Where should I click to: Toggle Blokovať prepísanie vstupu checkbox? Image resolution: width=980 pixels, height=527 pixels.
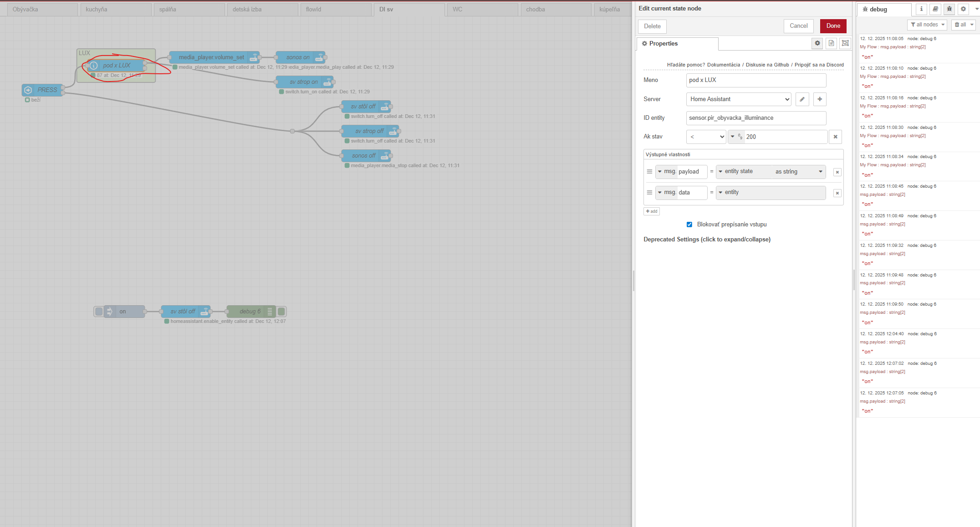[689, 225]
